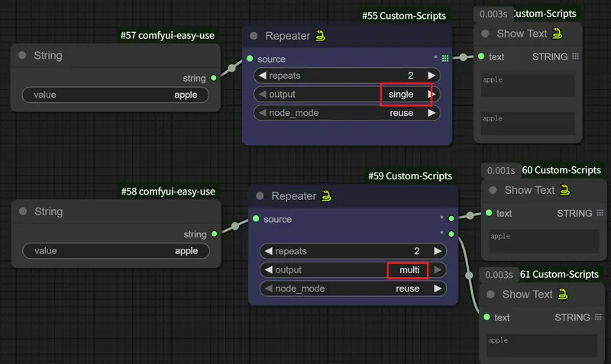Select previous output option on #55 Repeater
The height and width of the screenshot is (364, 611).
tap(262, 94)
